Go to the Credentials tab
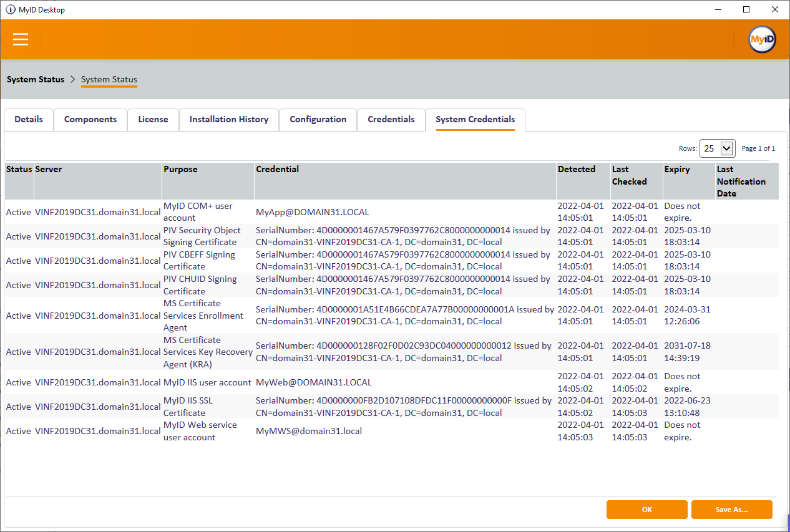This screenshot has width=790, height=532. click(391, 120)
